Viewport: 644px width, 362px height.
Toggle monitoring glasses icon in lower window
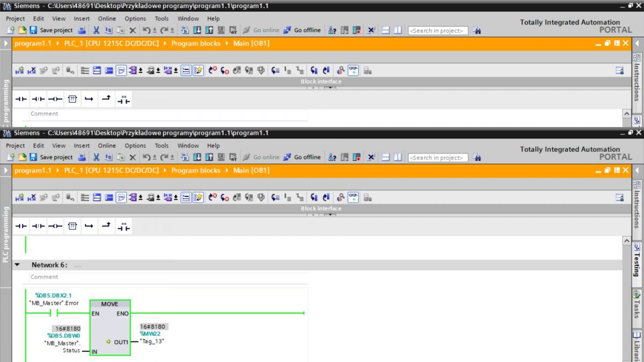pos(353,197)
